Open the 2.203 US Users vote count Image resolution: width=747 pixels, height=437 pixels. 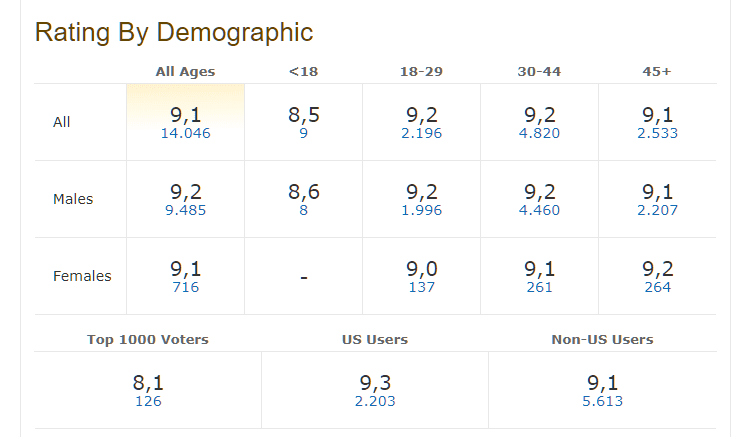(x=375, y=401)
